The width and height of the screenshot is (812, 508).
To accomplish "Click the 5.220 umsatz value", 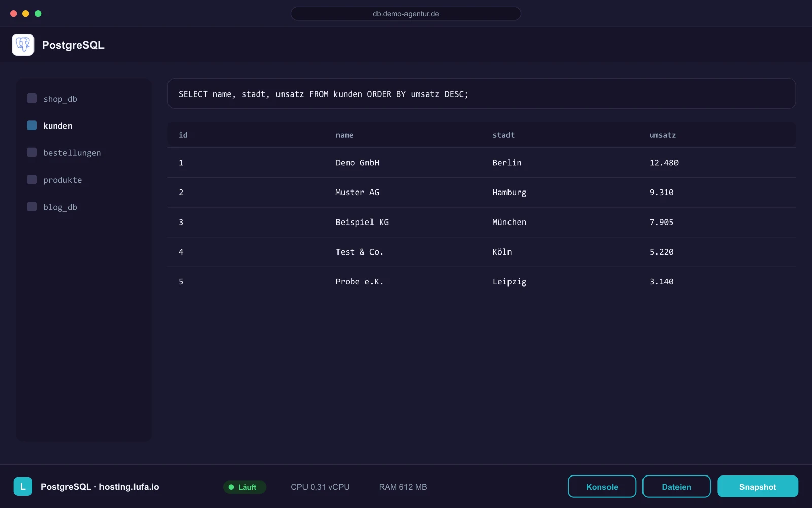I will click(662, 252).
